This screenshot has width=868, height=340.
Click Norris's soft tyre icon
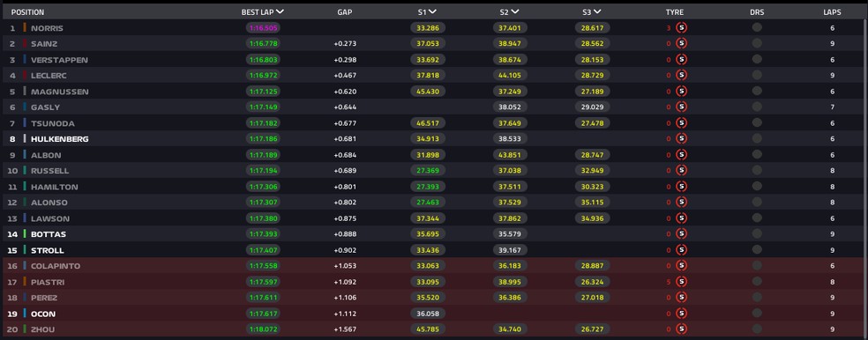(682, 27)
